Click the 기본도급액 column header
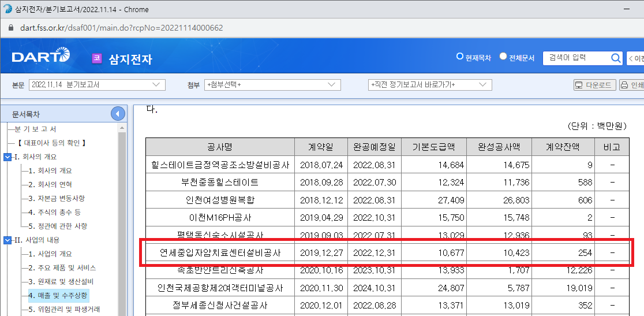This screenshot has width=644, height=316. coord(434,147)
